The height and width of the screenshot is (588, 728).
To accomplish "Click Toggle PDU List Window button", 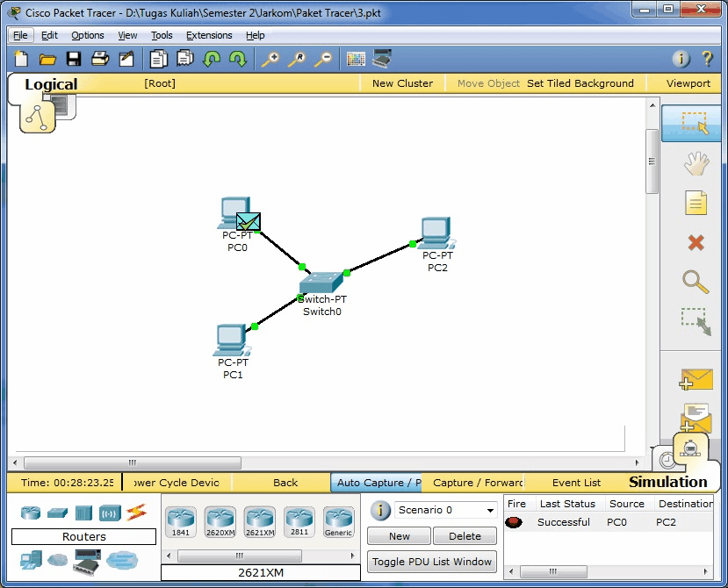I will point(432,562).
